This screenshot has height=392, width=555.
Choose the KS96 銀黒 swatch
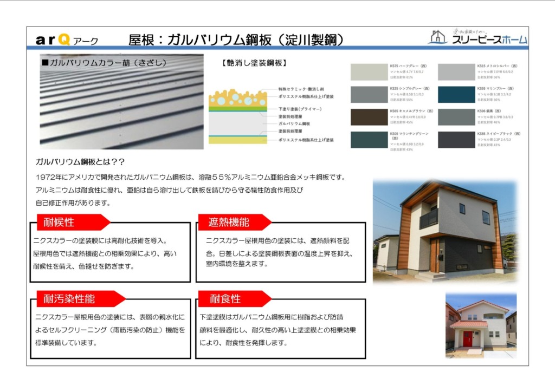coord(456,117)
